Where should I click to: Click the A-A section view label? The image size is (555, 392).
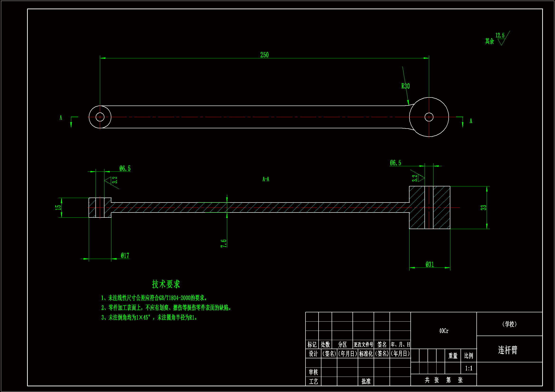(x=266, y=179)
